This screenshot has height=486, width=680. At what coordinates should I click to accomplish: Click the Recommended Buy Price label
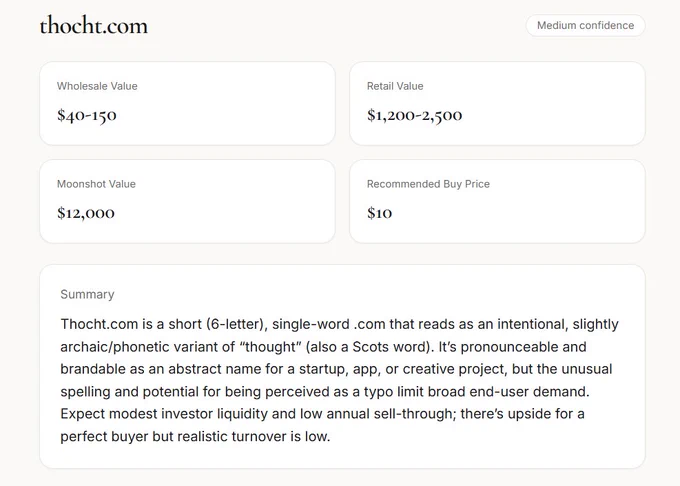click(428, 184)
